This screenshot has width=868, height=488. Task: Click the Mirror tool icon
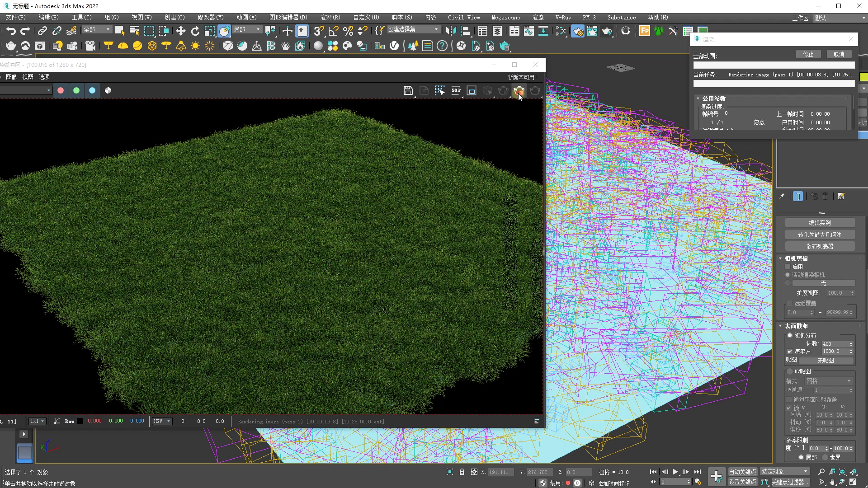point(451,31)
